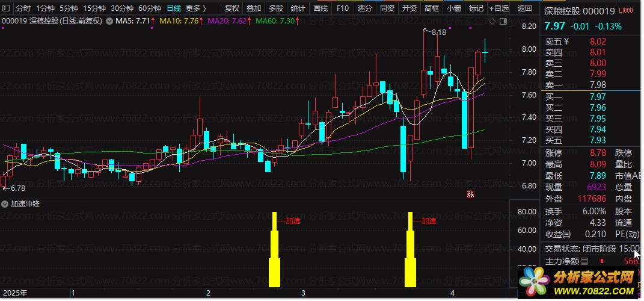Click the 卖四 price 8.01

point(598,52)
